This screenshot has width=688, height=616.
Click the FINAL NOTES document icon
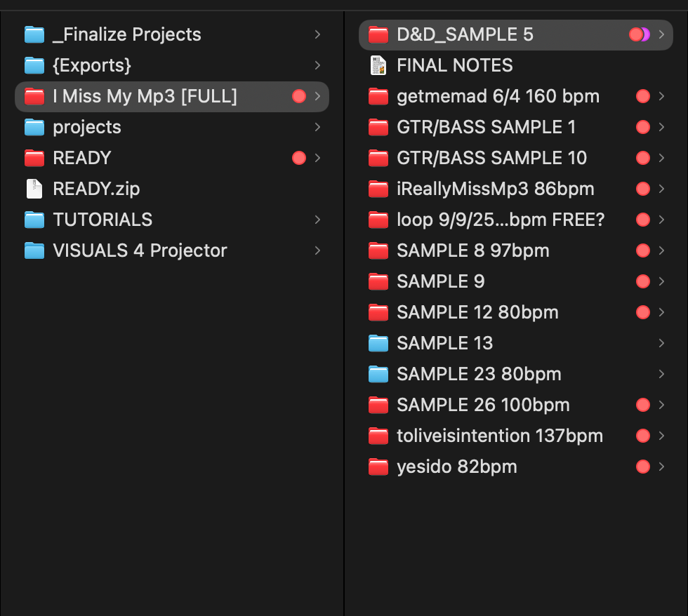pyautogui.click(x=378, y=65)
